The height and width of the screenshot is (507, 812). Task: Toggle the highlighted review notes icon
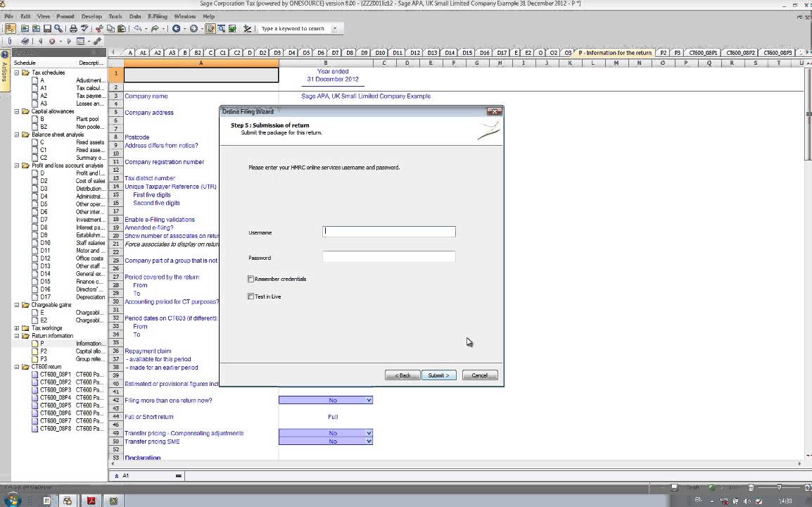pos(210,28)
